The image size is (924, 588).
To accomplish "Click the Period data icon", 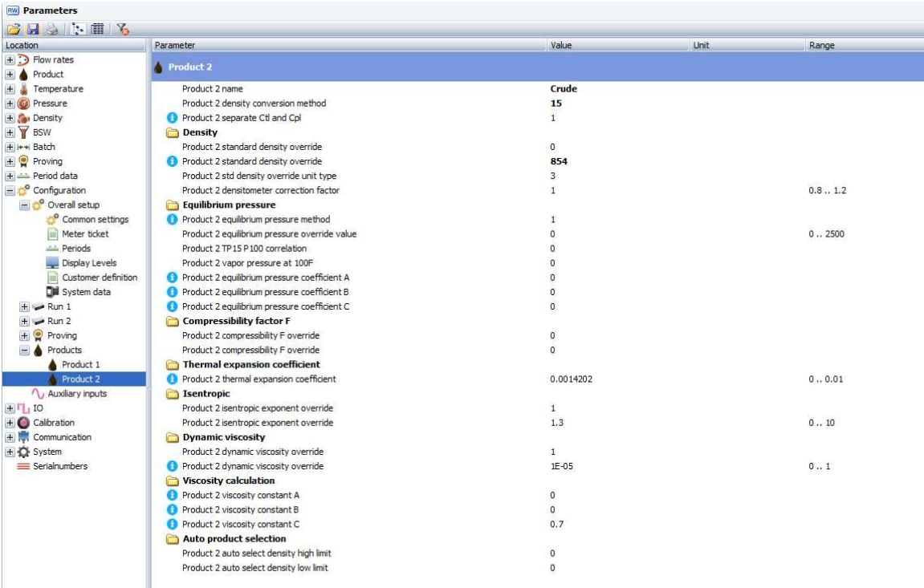I will coord(23,176).
